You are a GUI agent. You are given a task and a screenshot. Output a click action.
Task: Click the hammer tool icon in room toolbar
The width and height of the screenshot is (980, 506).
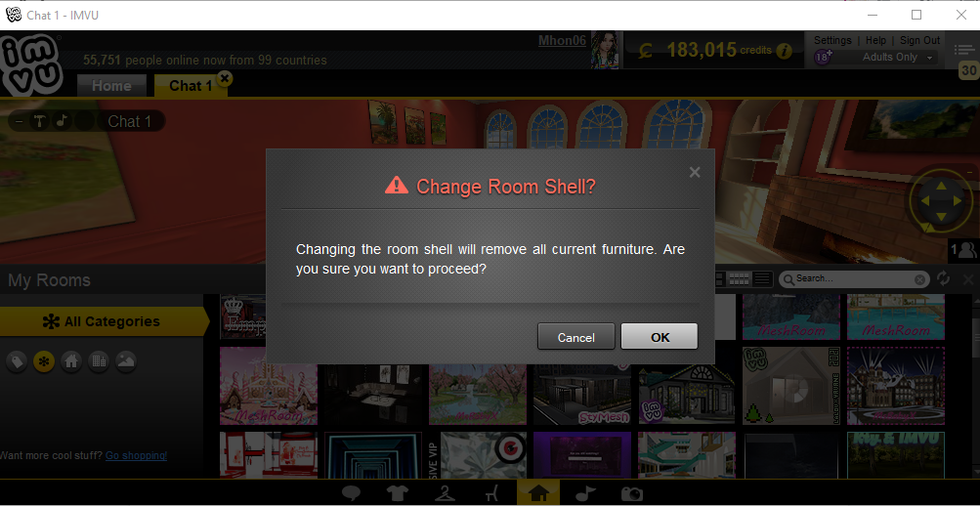[40, 120]
